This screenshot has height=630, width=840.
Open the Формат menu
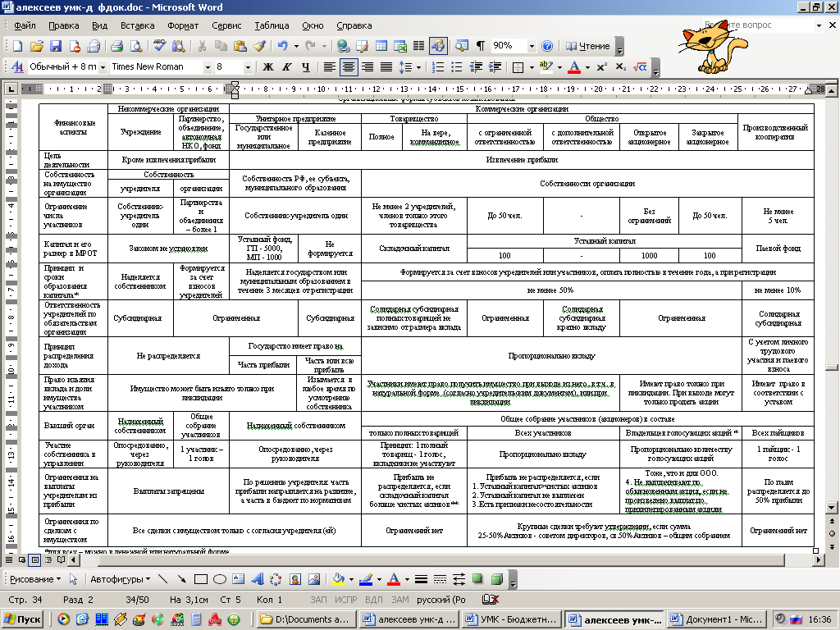pos(183,25)
